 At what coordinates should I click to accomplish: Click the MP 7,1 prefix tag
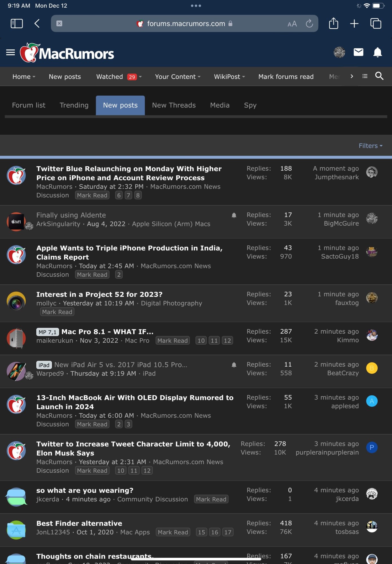coord(48,332)
